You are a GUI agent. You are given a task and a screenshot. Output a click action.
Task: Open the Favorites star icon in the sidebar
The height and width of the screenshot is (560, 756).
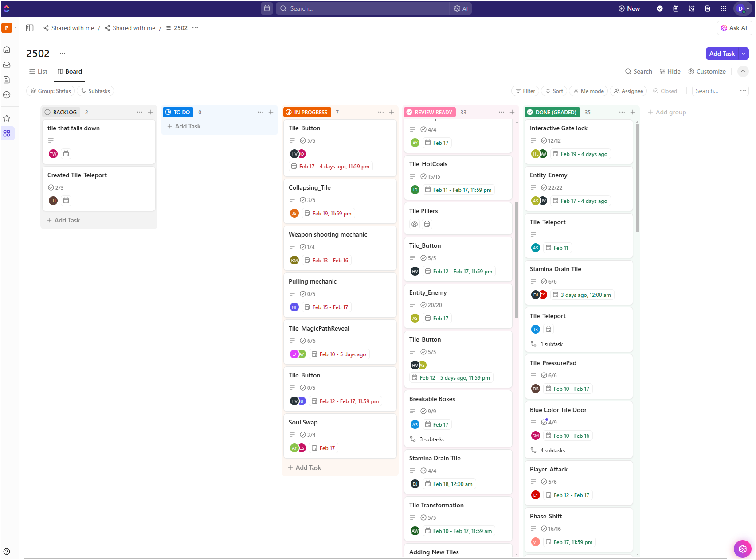[x=7, y=118]
